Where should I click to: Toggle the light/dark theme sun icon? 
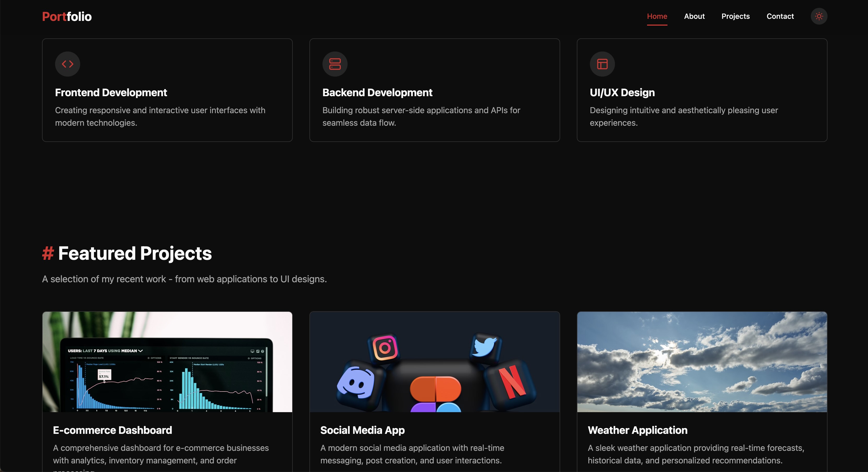[819, 16]
